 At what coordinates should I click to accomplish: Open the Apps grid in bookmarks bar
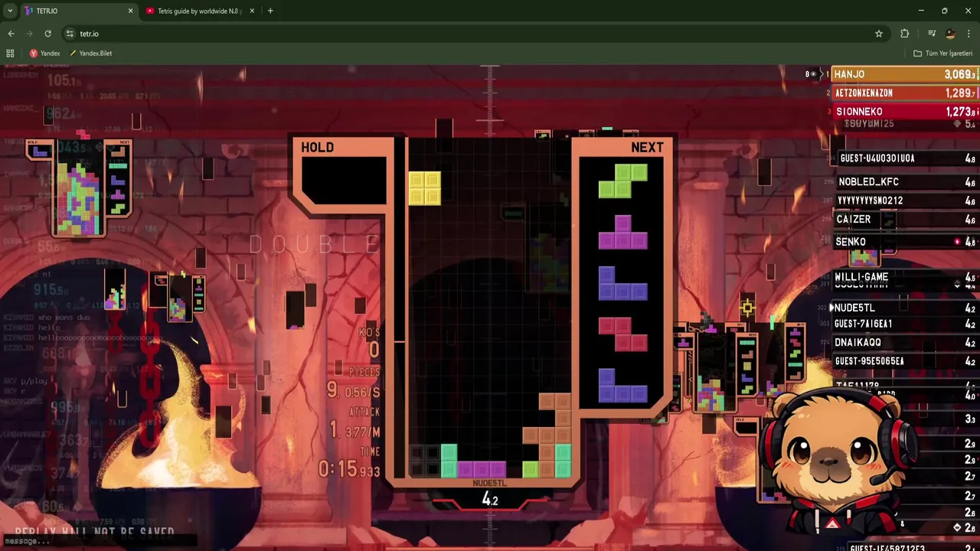(x=10, y=54)
